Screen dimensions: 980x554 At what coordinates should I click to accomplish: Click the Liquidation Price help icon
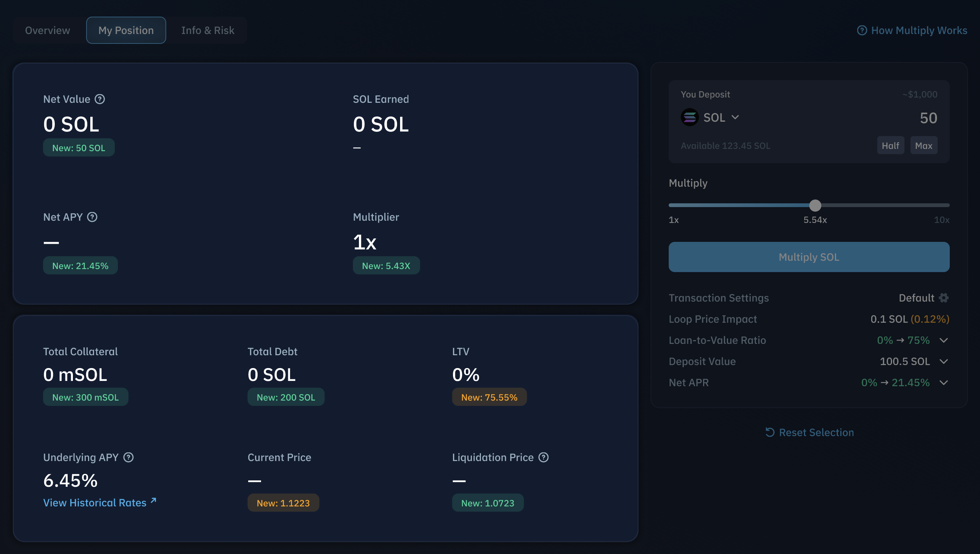coord(543,457)
